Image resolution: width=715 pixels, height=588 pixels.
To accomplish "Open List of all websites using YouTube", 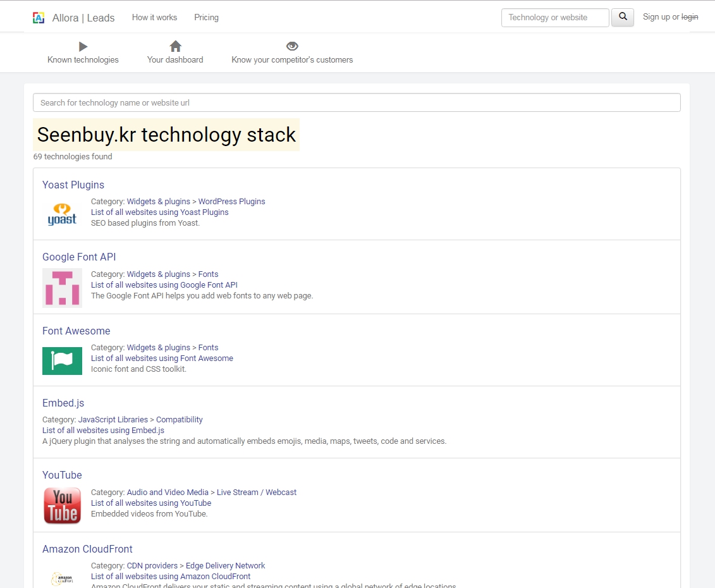I will 151,503.
